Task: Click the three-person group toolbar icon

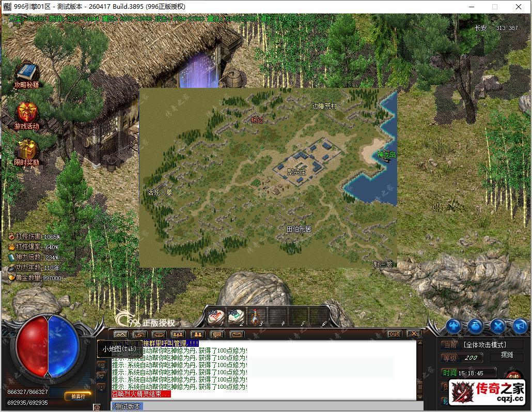Action: 178,334
